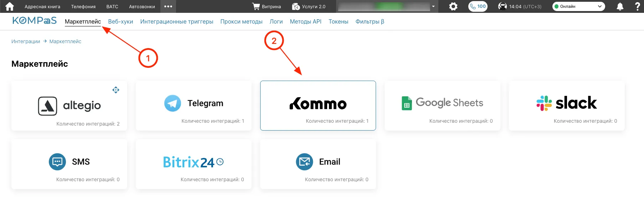Click the Маркетплейс page heading

click(x=40, y=64)
